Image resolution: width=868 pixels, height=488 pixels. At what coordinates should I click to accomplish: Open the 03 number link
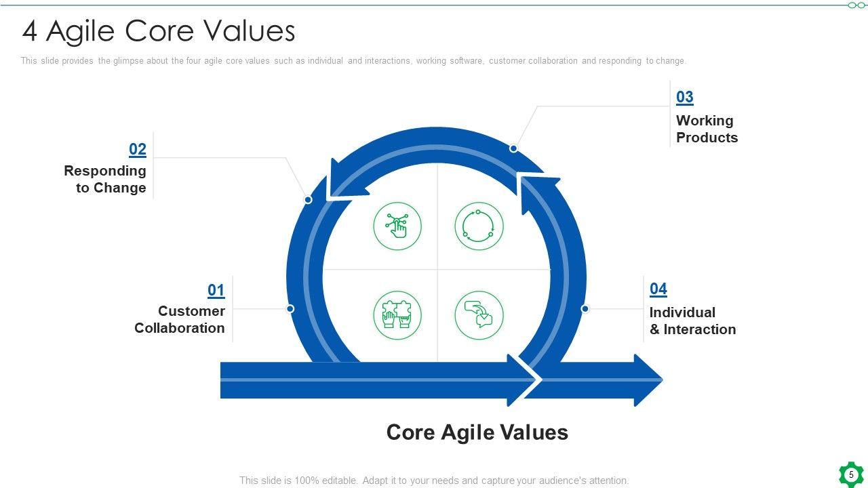(685, 97)
